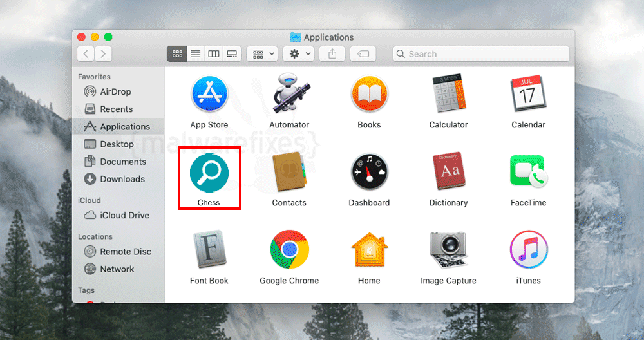This screenshot has width=644, height=340.
Task: Click the "Favorites" sidebar section header
Action: [x=94, y=77]
